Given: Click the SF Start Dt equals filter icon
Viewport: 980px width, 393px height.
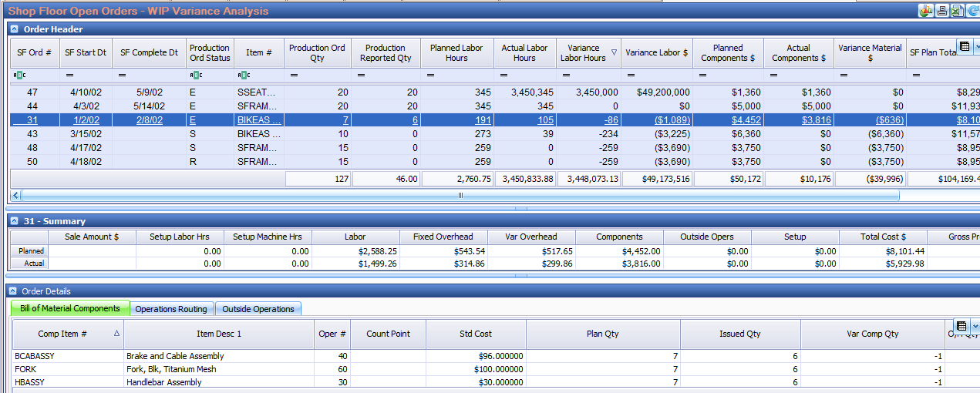Looking at the screenshot, I should (x=69, y=75).
